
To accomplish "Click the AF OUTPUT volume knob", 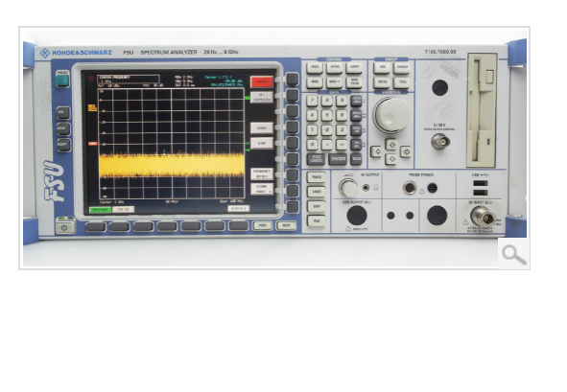I will 348,188.
